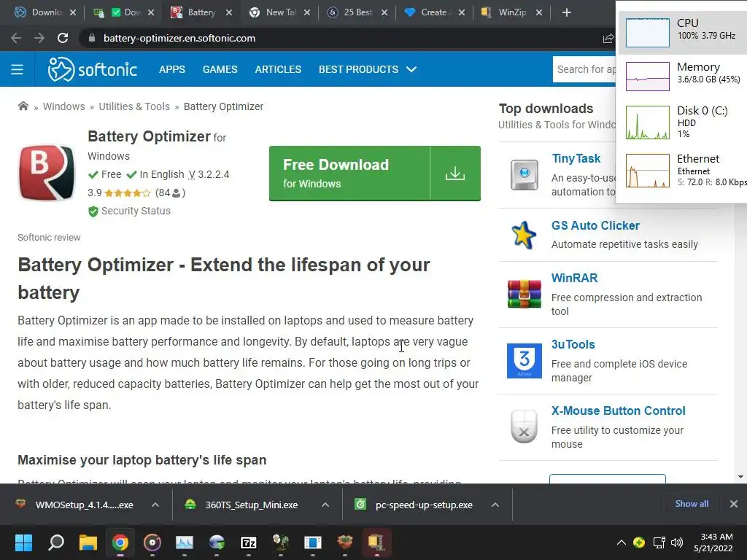The width and height of the screenshot is (747, 560).
Task: Select Disk 0 (C:) performance item
Action: (683, 122)
